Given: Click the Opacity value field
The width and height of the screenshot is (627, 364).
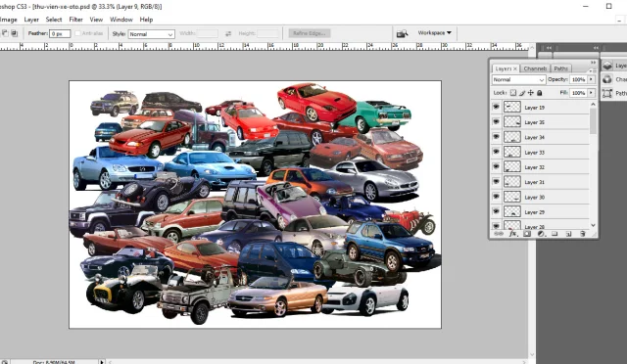Looking at the screenshot, I should pyautogui.click(x=578, y=79).
